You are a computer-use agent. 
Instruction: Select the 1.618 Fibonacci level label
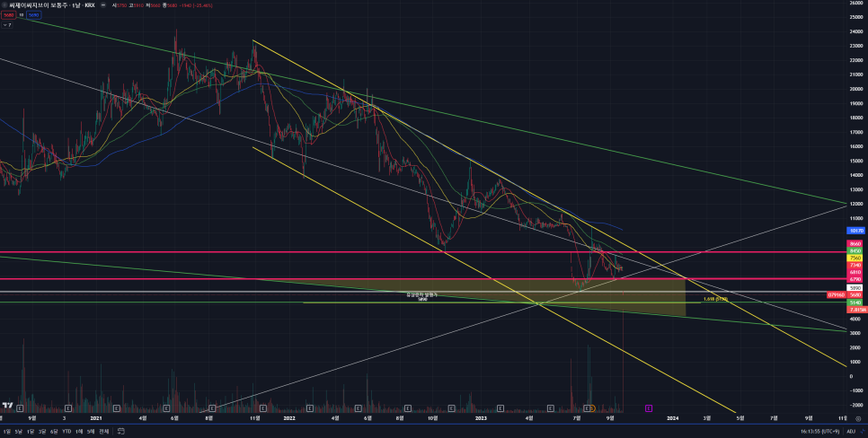[x=714, y=299]
